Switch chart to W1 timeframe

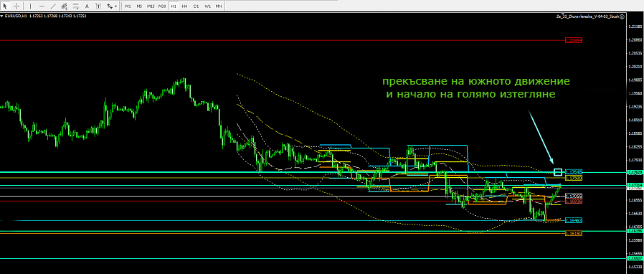click(x=208, y=6)
